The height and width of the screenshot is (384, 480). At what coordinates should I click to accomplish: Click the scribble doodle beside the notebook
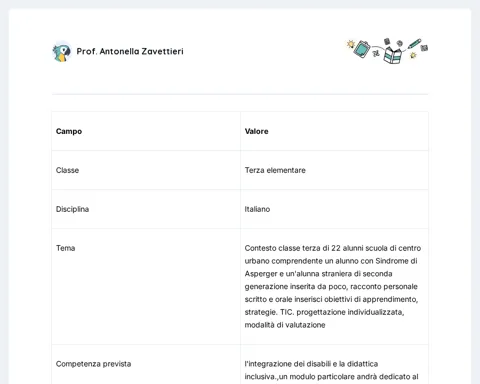tap(376, 53)
